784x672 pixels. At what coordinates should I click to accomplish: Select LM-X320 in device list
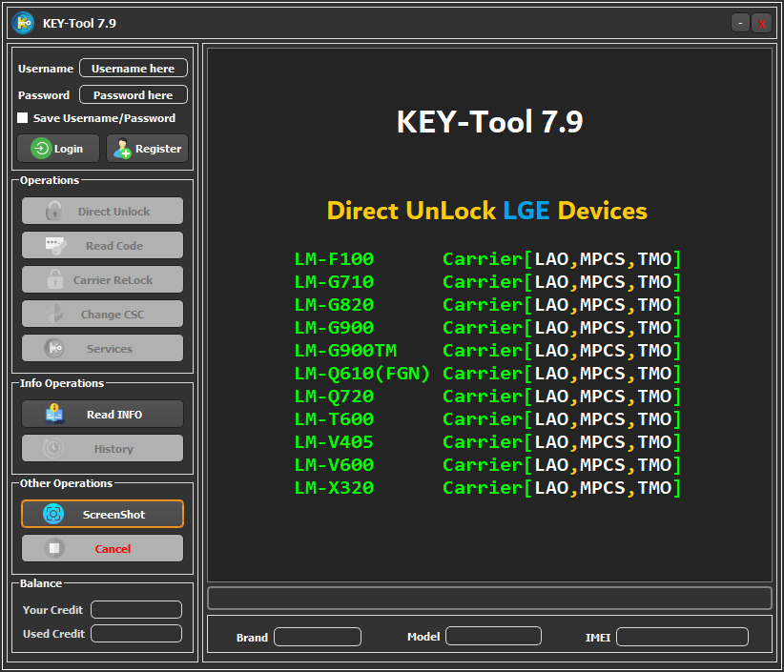point(334,488)
